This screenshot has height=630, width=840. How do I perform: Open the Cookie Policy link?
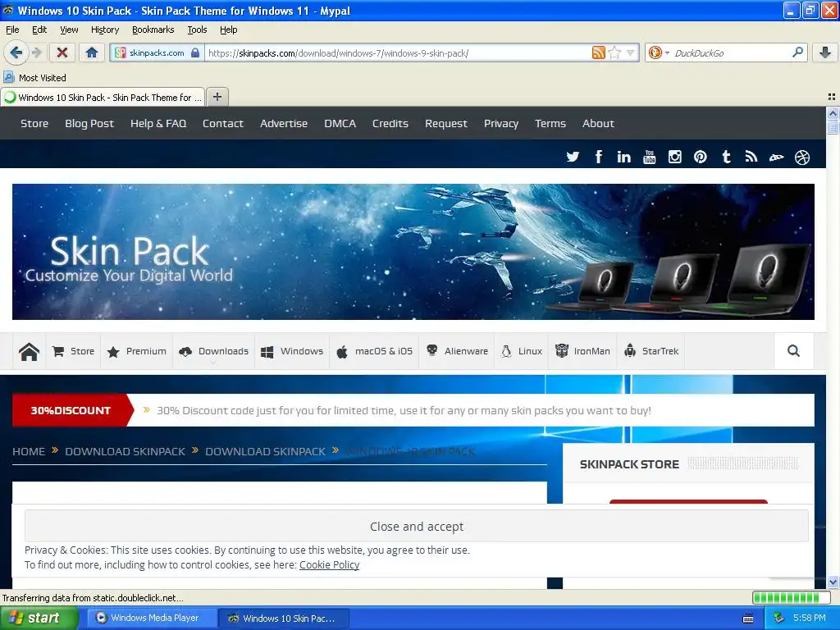[x=329, y=564]
